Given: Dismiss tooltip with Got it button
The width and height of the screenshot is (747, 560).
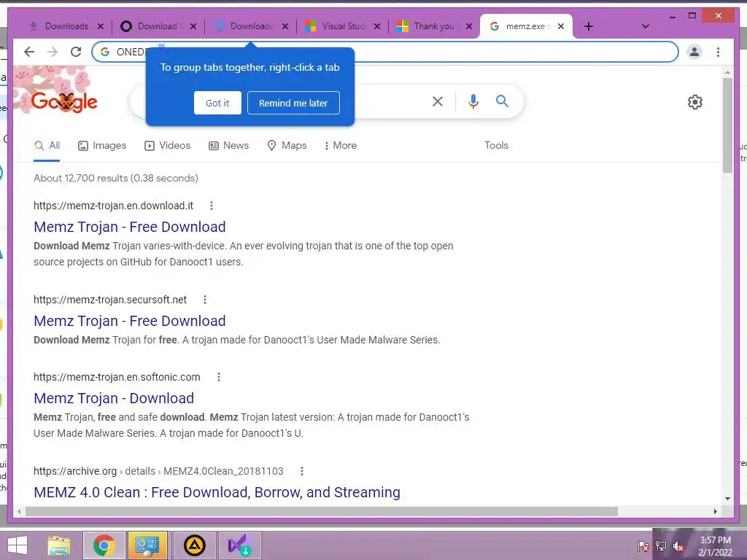Looking at the screenshot, I should 217,103.
